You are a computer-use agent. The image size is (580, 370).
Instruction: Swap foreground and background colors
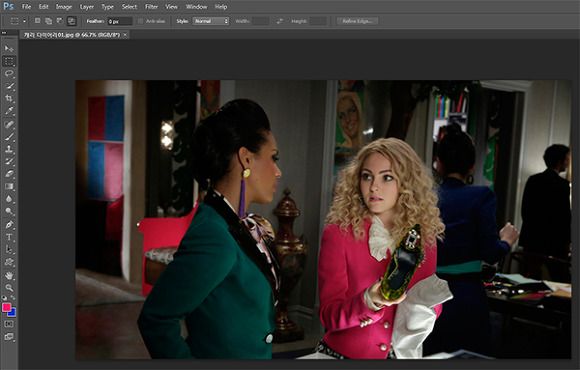click(13, 298)
